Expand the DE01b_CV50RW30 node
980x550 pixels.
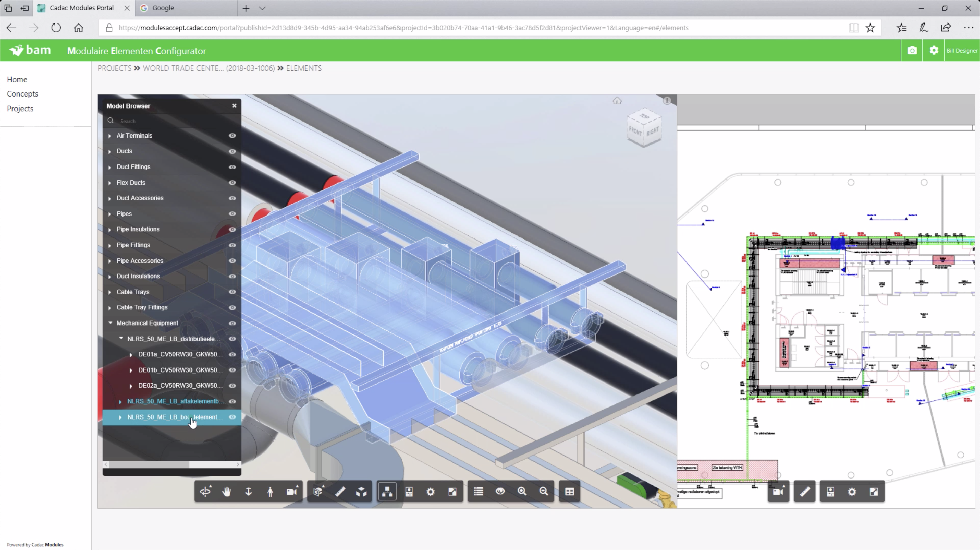tap(131, 370)
